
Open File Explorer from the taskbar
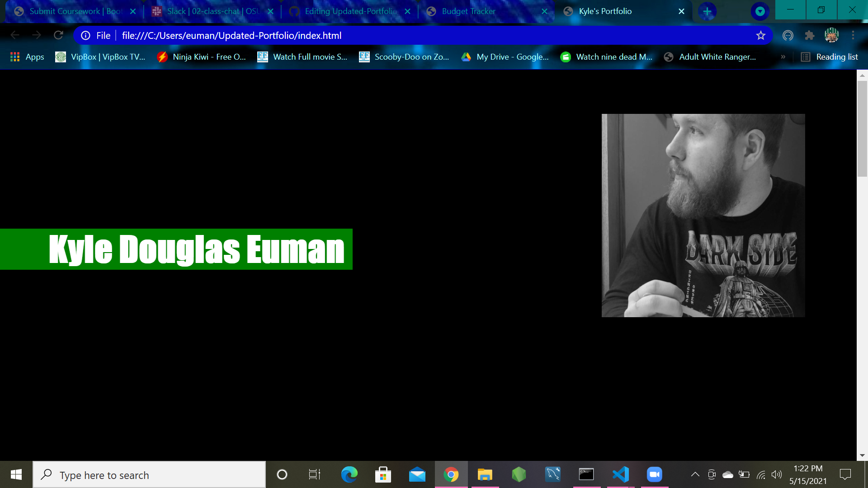pyautogui.click(x=485, y=474)
